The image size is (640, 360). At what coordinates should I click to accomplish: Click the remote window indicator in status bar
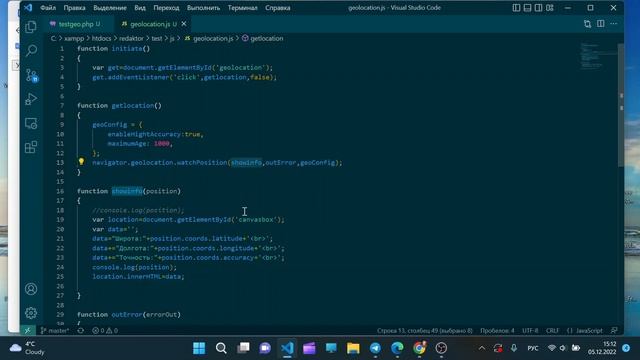28,330
